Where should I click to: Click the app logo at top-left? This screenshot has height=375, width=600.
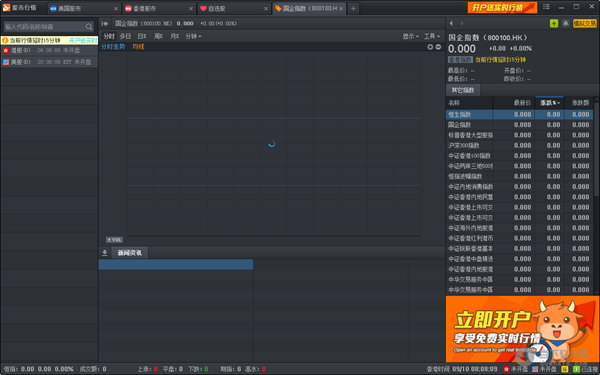click(x=6, y=8)
